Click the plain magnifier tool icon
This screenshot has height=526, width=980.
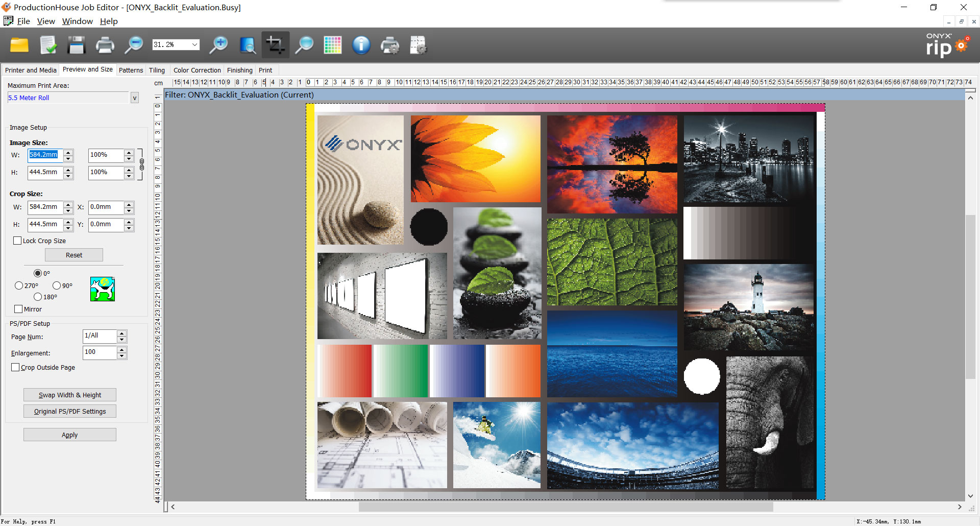(x=304, y=45)
